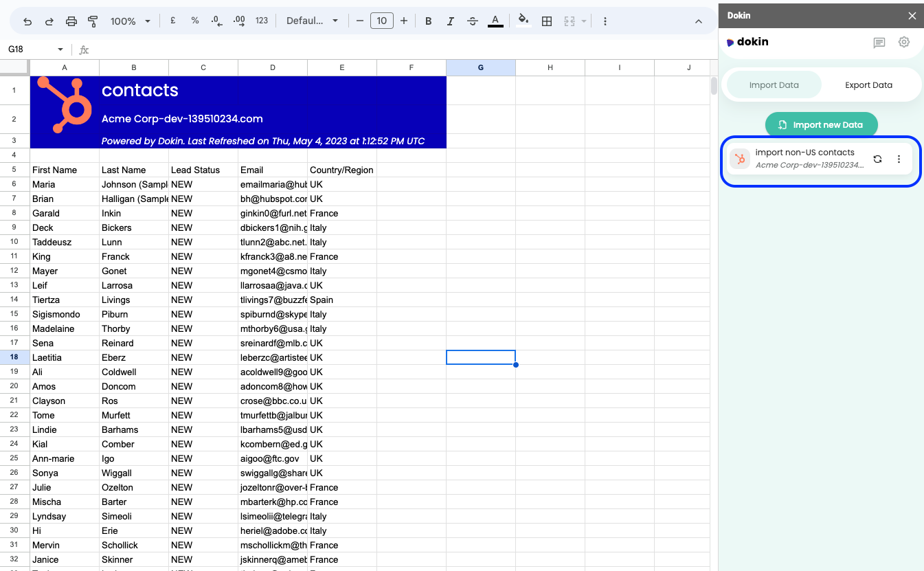Click the dokin logo in the sidebar
Screen dimensions: 924x571
point(747,42)
